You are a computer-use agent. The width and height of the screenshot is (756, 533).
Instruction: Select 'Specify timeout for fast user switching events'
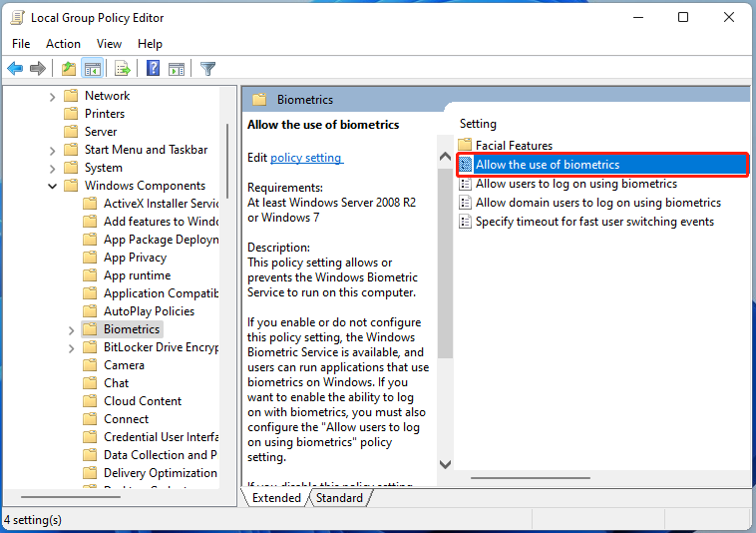tap(594, 222)
